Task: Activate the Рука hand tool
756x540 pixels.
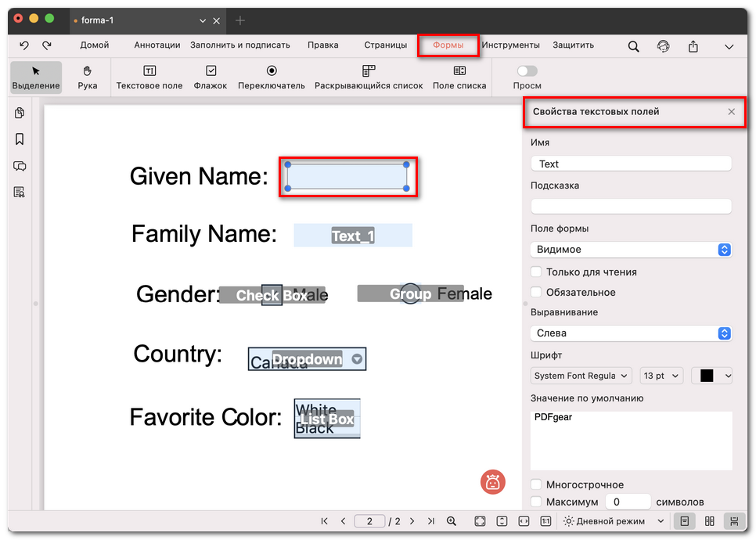Action: click(88, 77)
